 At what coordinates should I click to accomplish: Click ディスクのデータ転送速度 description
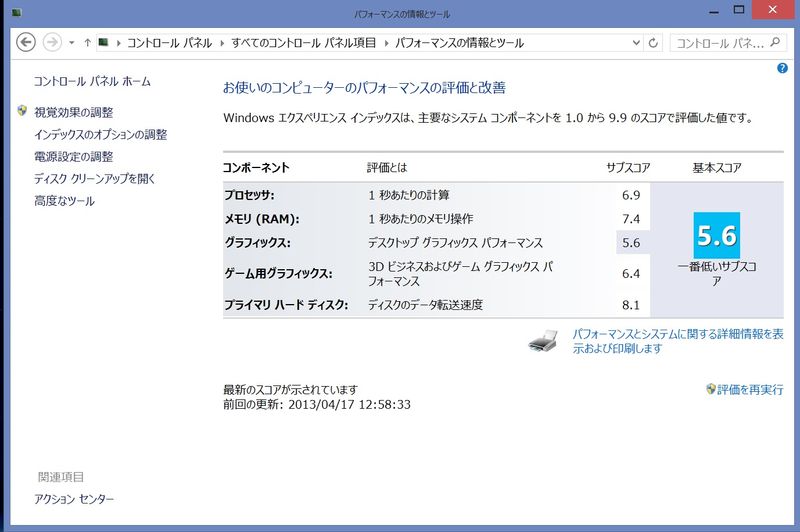(426, 305)
